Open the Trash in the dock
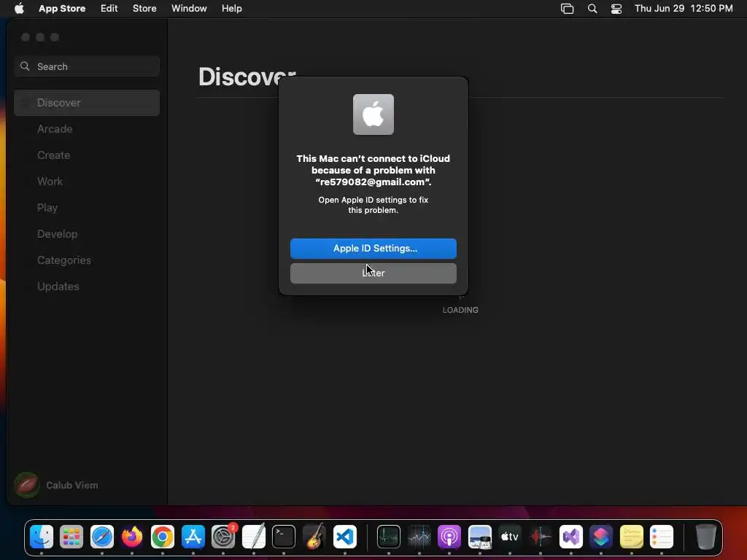The image size is (747, 560). [x=705, y=537]
